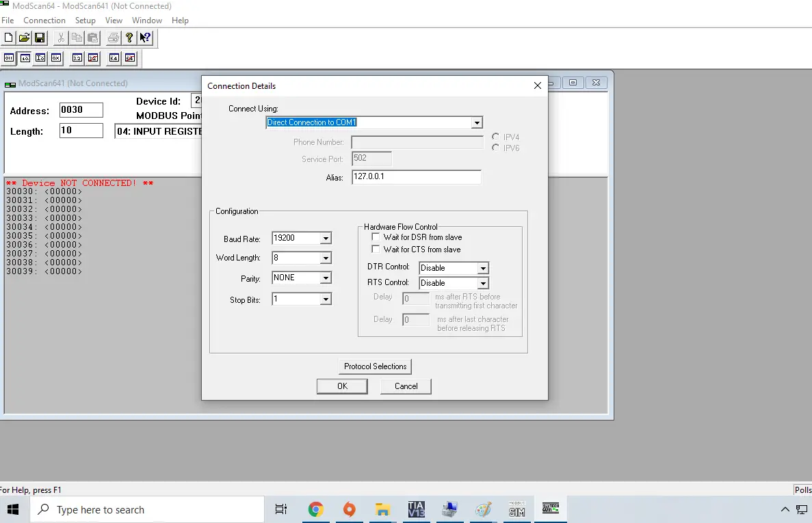The width and height of the screenshot is (812, 523).
Task: Click the Print toolbar icon
Action: (x=113, y=38)
